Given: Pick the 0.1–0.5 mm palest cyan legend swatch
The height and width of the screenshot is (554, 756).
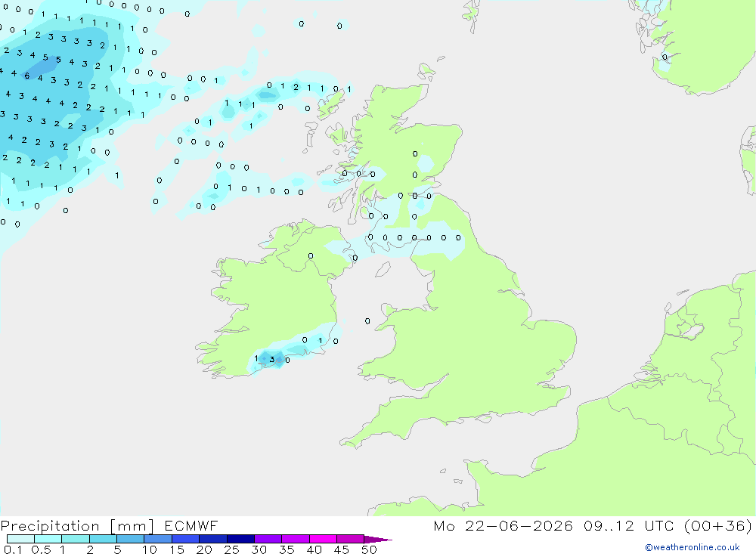Looking at the screenshot, I should pyautogui.click(x=20, y=539).
